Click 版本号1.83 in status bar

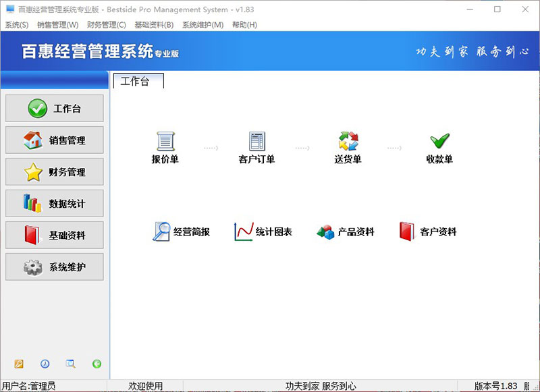(496, 386)
